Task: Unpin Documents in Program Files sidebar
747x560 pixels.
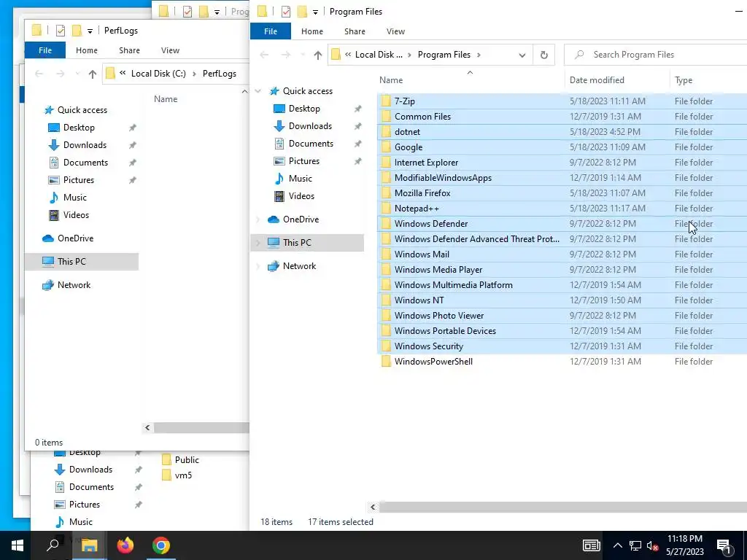Action: 357,144
